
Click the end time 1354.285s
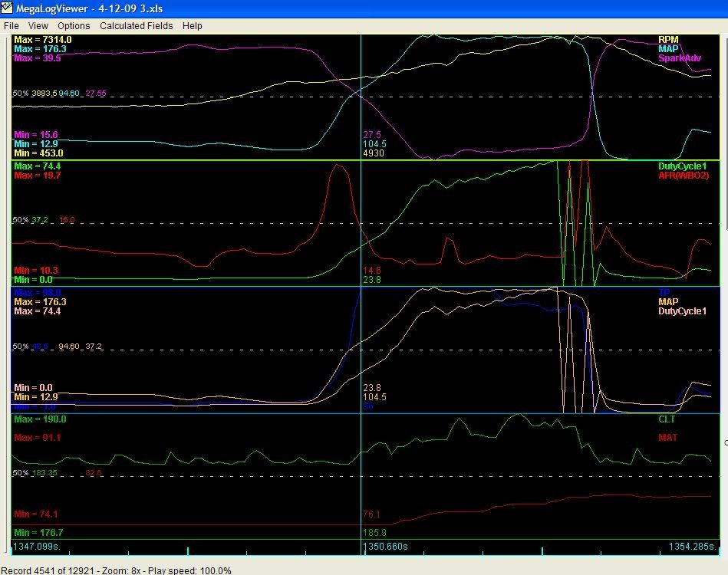click(x=693, y=546)
